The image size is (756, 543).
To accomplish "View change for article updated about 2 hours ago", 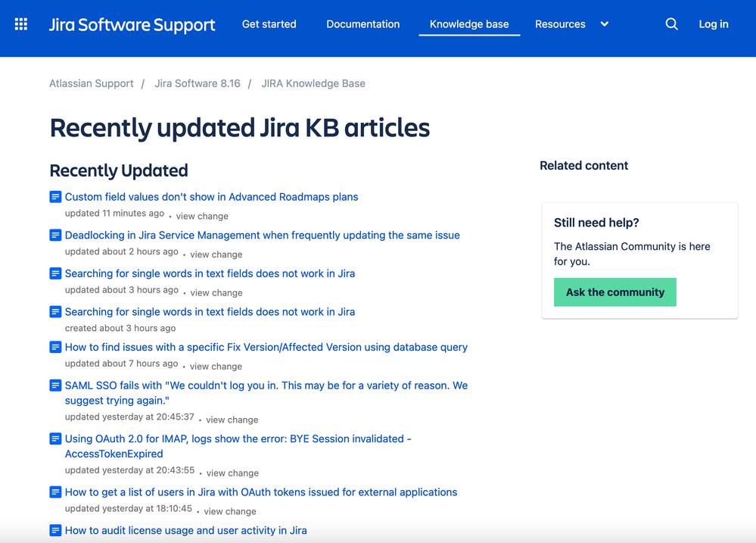I will pos(216,254).
